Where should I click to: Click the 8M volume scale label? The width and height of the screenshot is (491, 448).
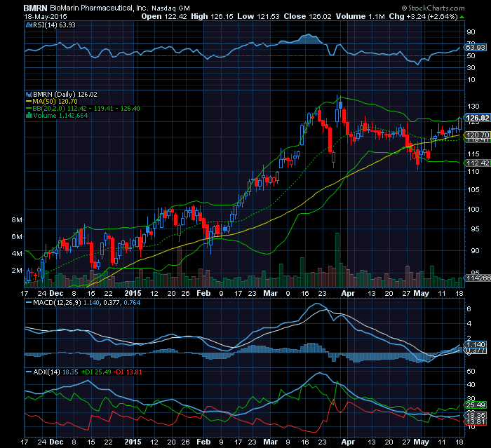[17, 219]
